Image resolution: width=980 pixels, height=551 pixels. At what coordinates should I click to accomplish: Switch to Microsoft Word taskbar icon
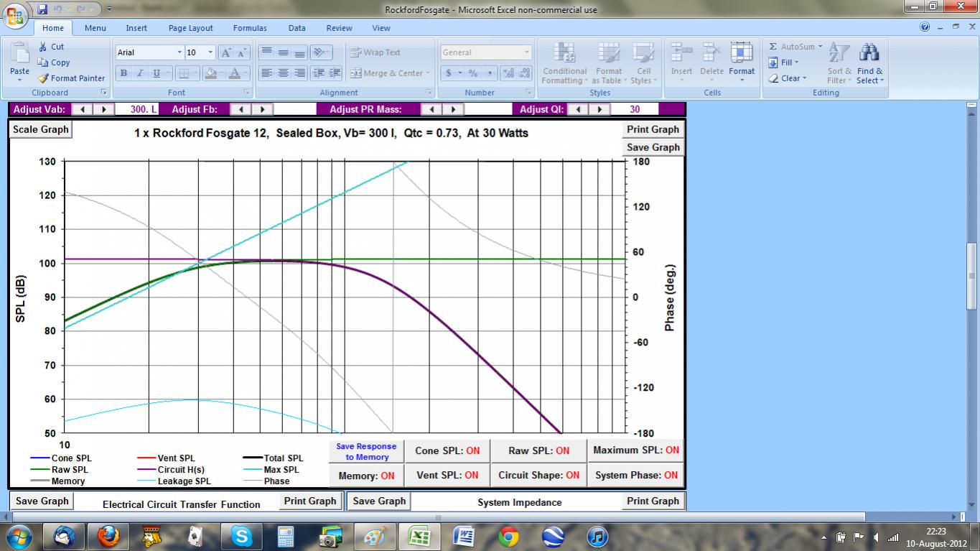[x=464, y=537]
